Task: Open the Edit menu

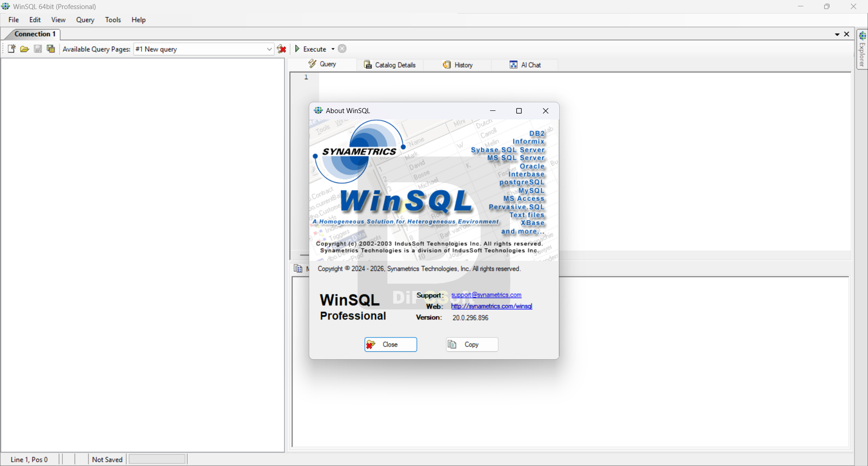Action: pos(35,20)
